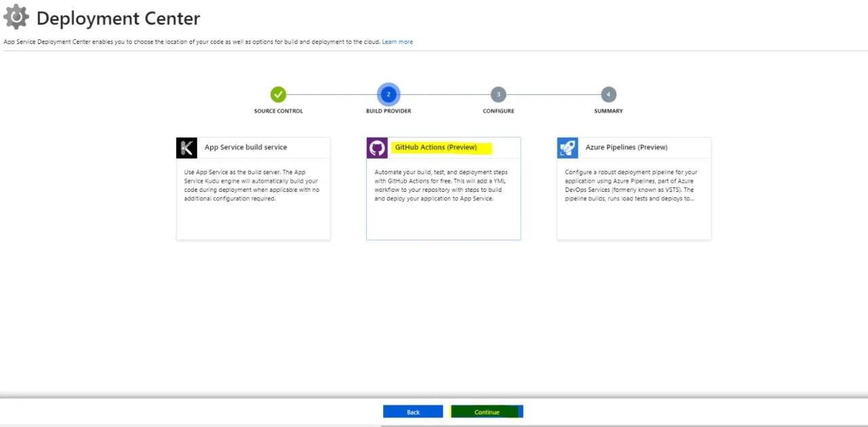868x427 pixels.
Task: Go to step 4 Summary circle
Action: point(608,95)
